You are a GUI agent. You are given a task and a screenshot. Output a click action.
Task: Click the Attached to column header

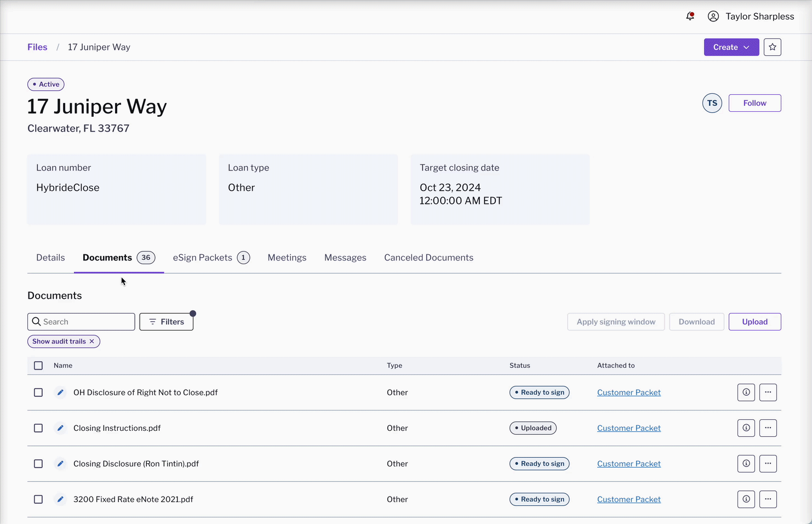coord(616,366)
